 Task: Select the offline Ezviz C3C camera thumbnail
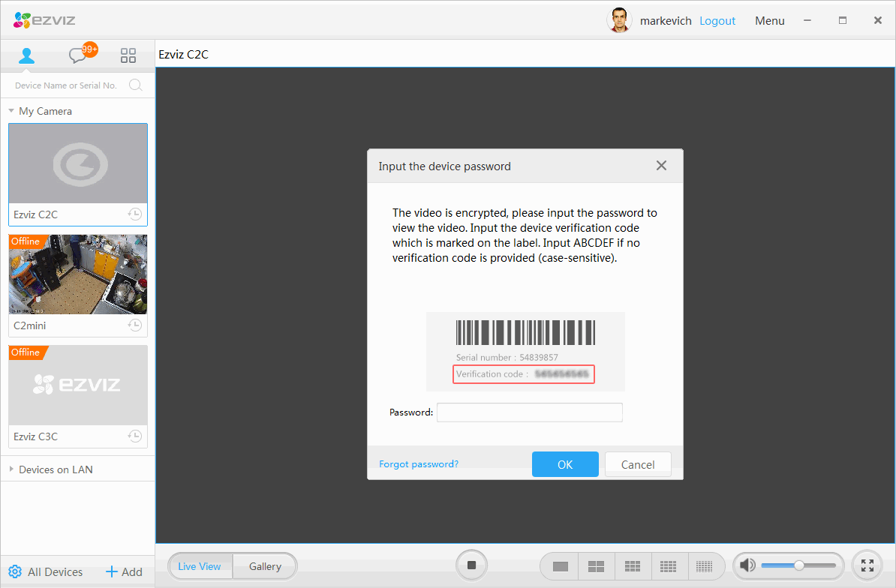coord(78,385)
